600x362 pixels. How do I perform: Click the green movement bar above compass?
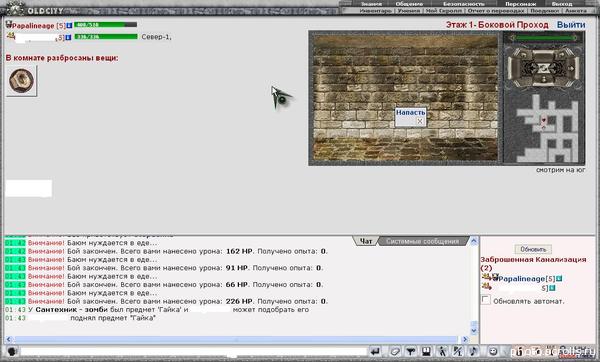click(544, 38)
